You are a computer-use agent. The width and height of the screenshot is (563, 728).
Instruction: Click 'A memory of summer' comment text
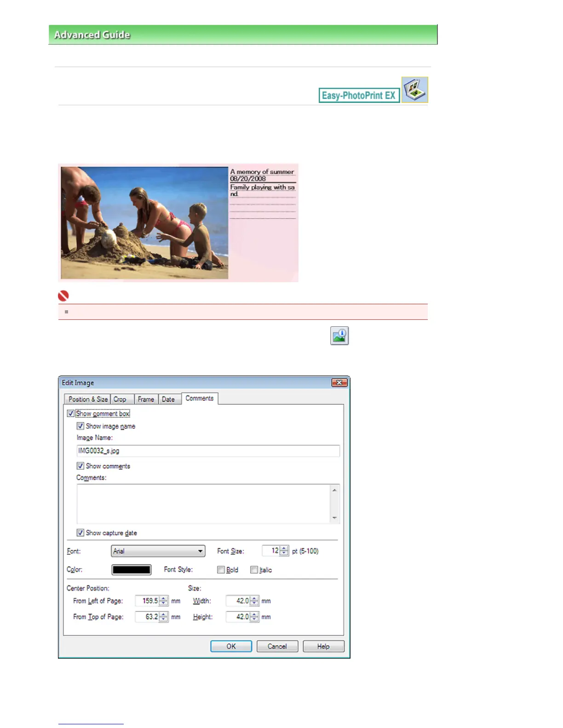click(x=262, y=172)
